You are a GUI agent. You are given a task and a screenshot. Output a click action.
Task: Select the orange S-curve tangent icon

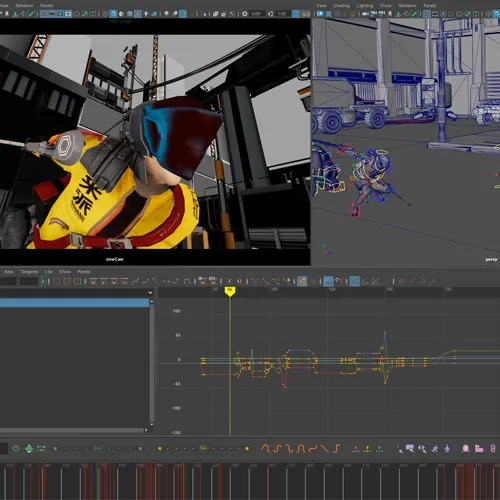click(x=278, y=449)
